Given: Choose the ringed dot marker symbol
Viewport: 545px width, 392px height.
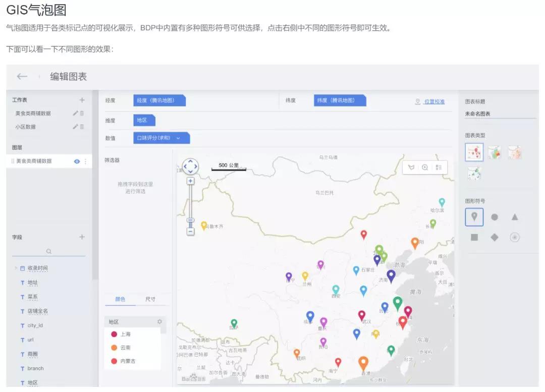Looking at the screenshot, I should [515, 237].
